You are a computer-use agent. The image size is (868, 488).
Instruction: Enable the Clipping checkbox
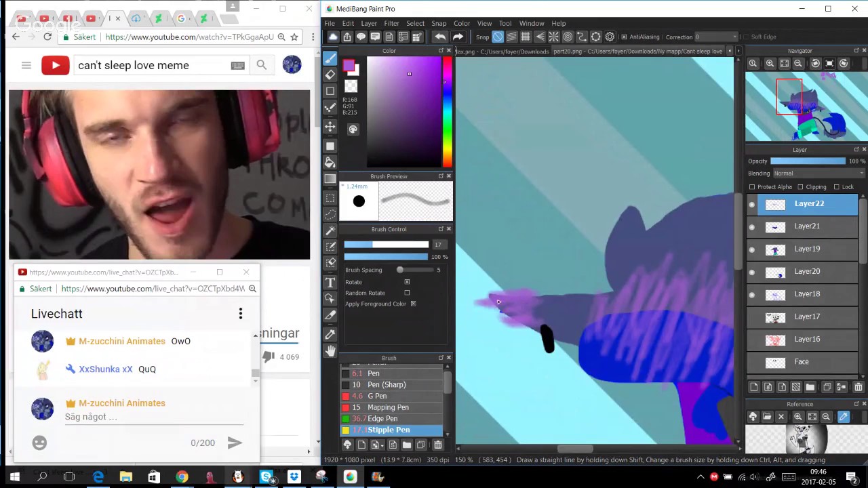click(800, 187)
